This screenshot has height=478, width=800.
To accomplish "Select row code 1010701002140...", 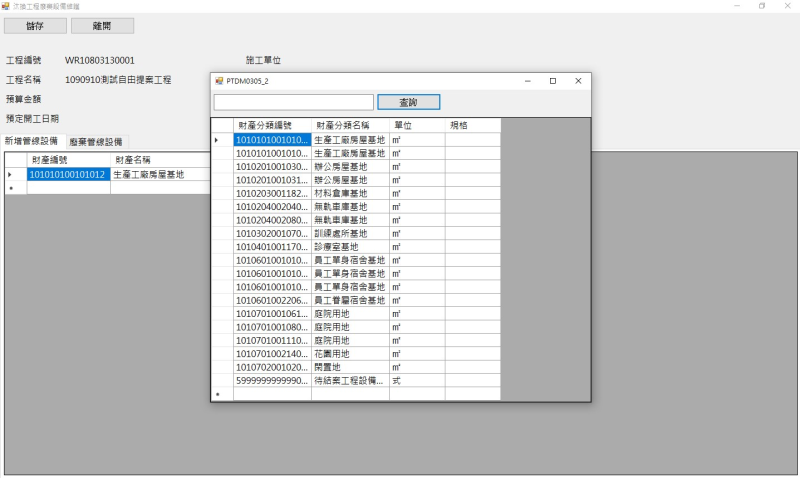I will point(272,354).
